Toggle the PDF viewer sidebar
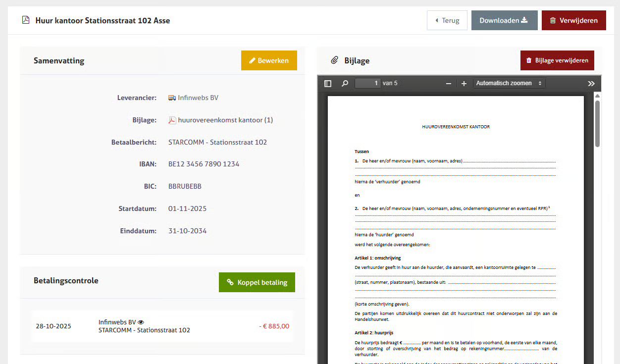The width and height of the screenshot is (620, 364). click(328, 84)
